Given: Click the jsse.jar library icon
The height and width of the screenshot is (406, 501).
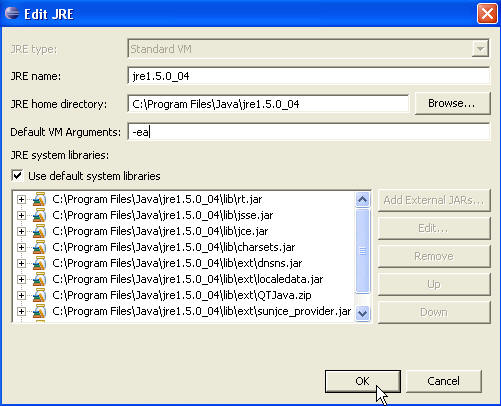Looking at the screenshot, I should coord(39,215).
